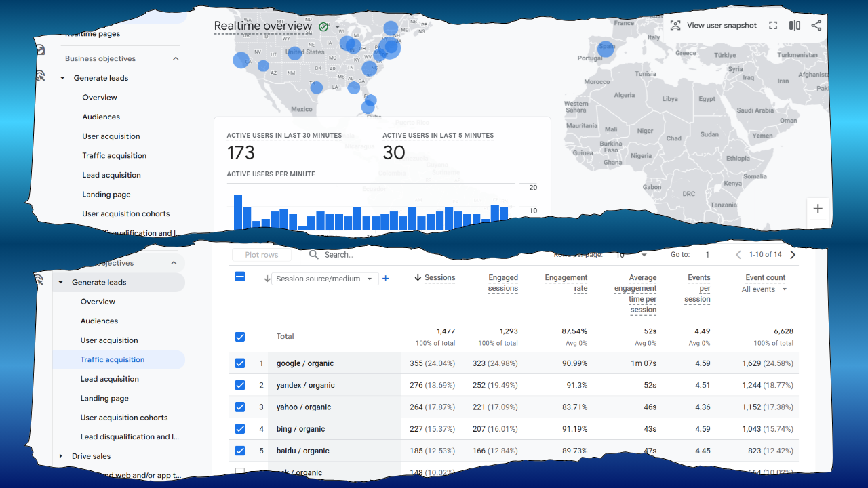The width and height of the screenshot is (868, 488).
Task: Add a secondary dimension with the plus icon
Action: click(386, 278)
